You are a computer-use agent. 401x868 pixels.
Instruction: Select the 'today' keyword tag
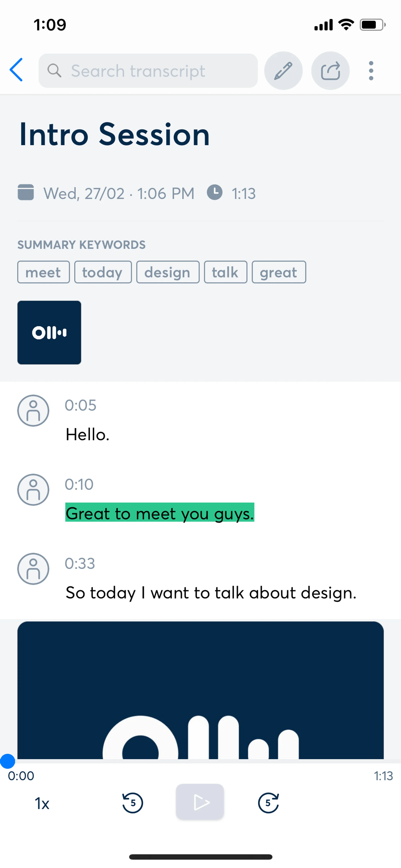103,272
